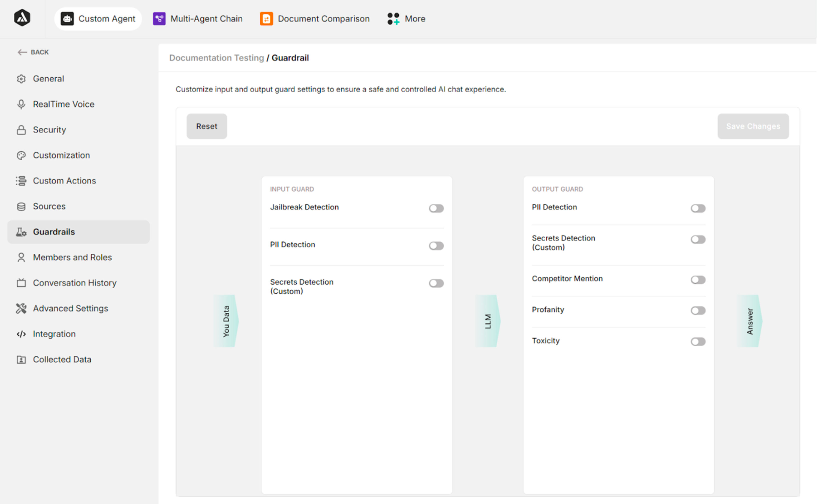Click the Members and Roles person icon
This screenshot has height=504, width=817.
(21, 257)
